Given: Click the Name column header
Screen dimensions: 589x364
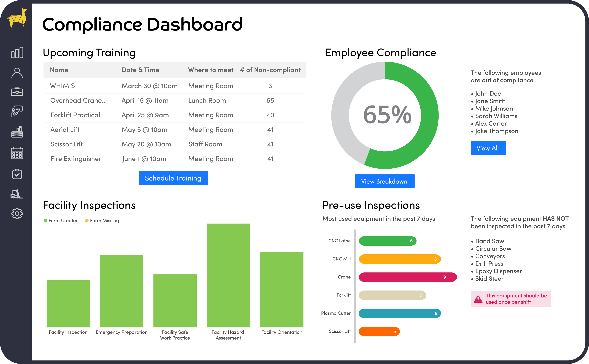Looking at the screenshot, I should (x=59, y=70).
